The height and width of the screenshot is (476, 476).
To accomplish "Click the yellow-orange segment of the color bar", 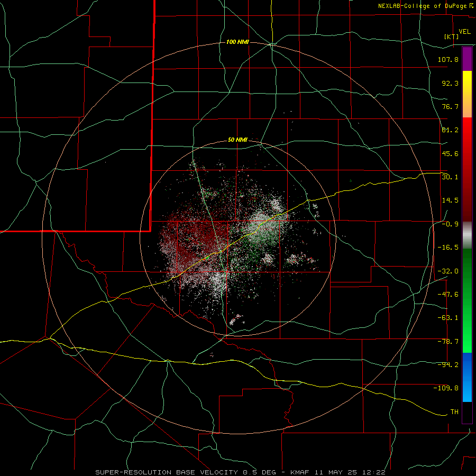I will point(467,94).
